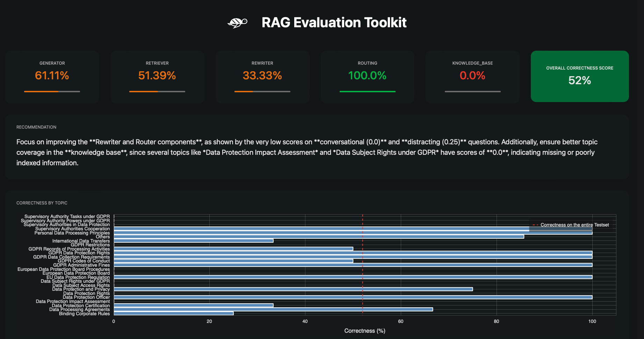Click the Correctness (%) axis title

pos(364,331)
